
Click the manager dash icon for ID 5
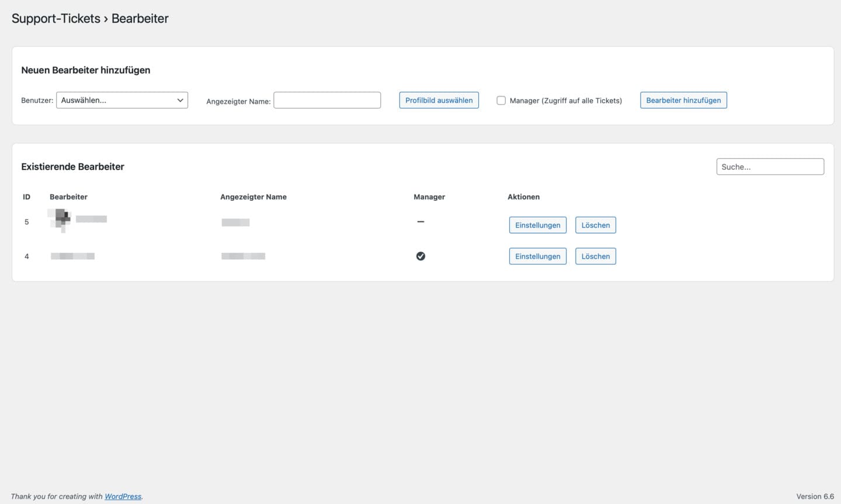pos(420,222)
